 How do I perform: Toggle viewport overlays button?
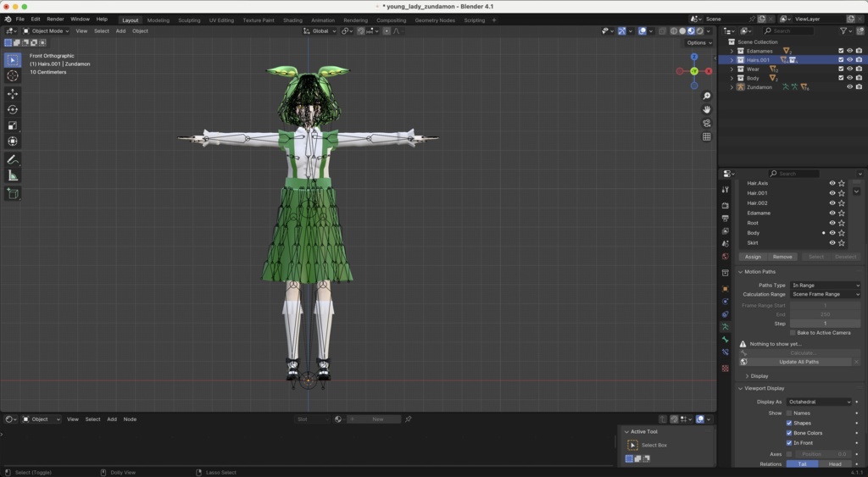(x=643, y=31)
